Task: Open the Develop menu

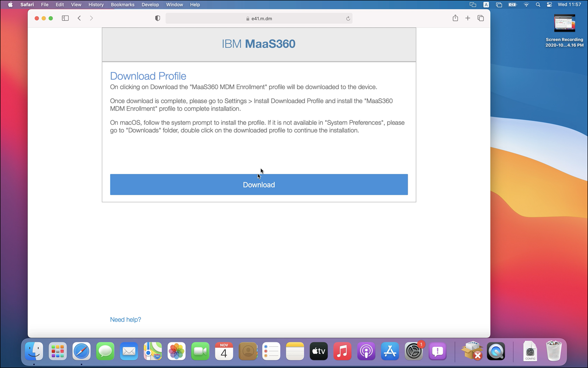Action: click(150, 5)
